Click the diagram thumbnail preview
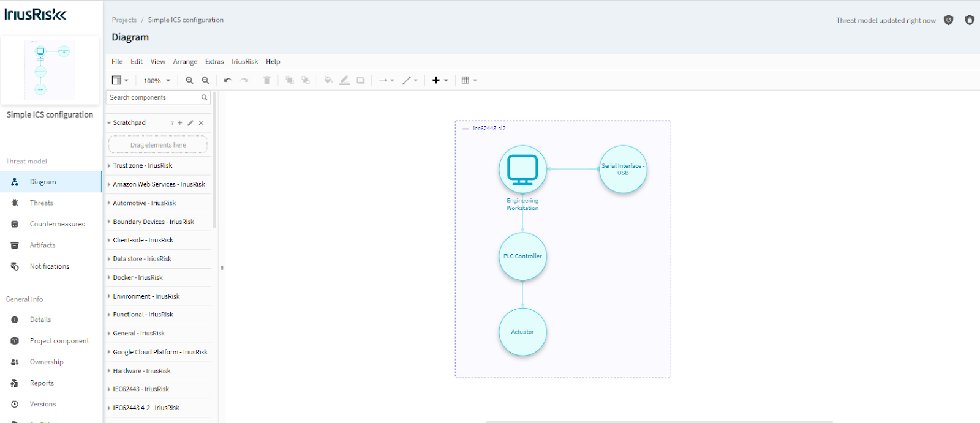Viewport: 980px width, 423px height. pos(50,70)
